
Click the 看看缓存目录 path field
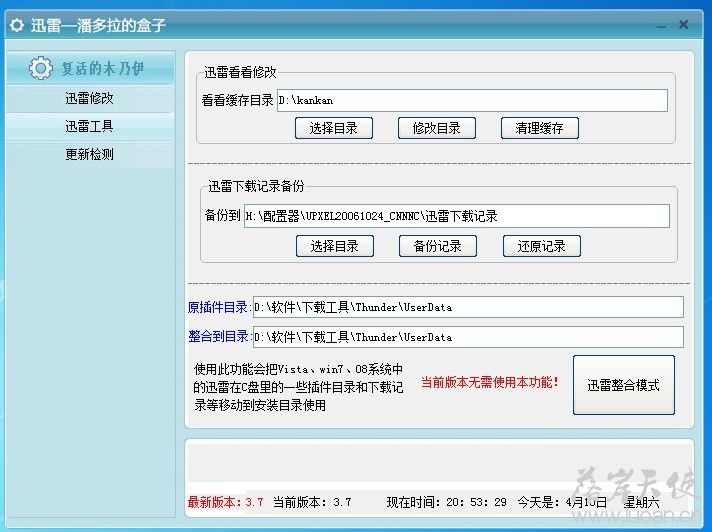coord(472,100)
